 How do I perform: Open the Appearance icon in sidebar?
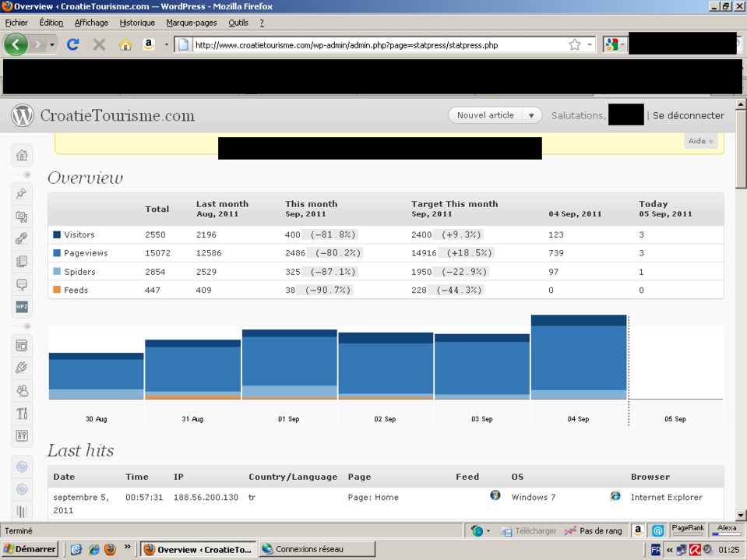pos(22,345)
